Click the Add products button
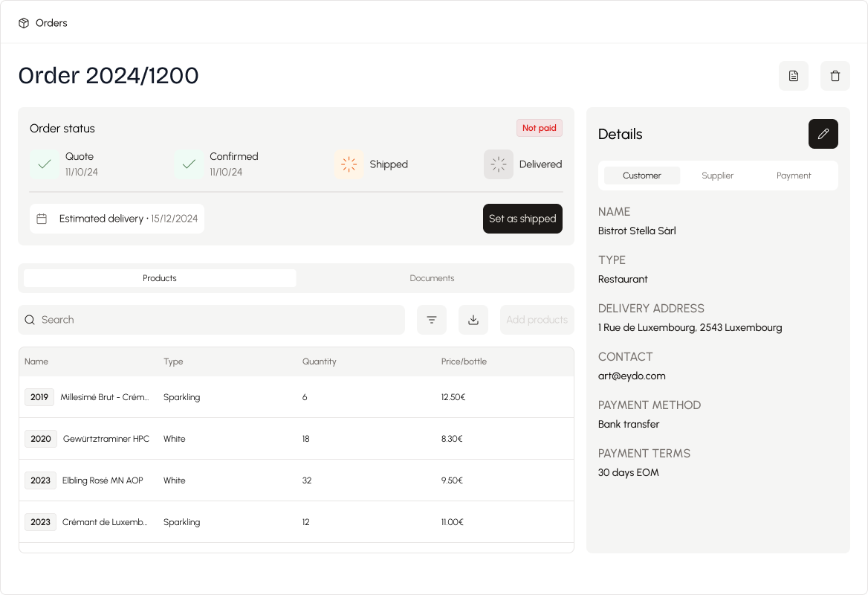 pos(537,320)
